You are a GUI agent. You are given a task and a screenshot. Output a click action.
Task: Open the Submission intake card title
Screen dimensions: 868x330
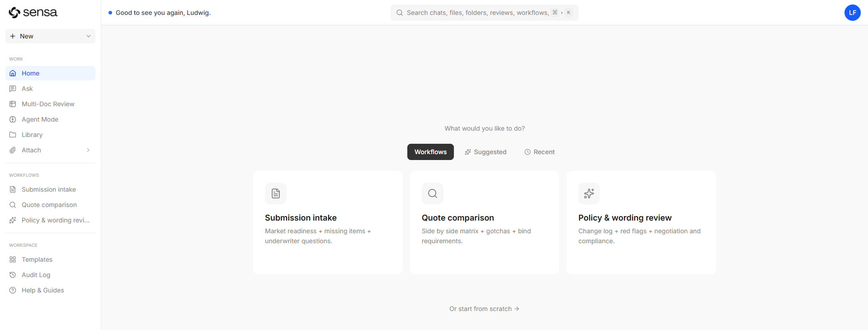[301, 218]
